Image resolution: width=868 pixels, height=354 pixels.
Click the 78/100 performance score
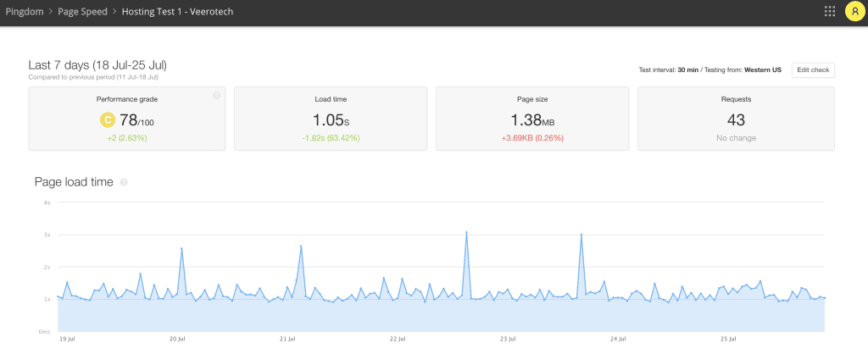tap(136, 119)
